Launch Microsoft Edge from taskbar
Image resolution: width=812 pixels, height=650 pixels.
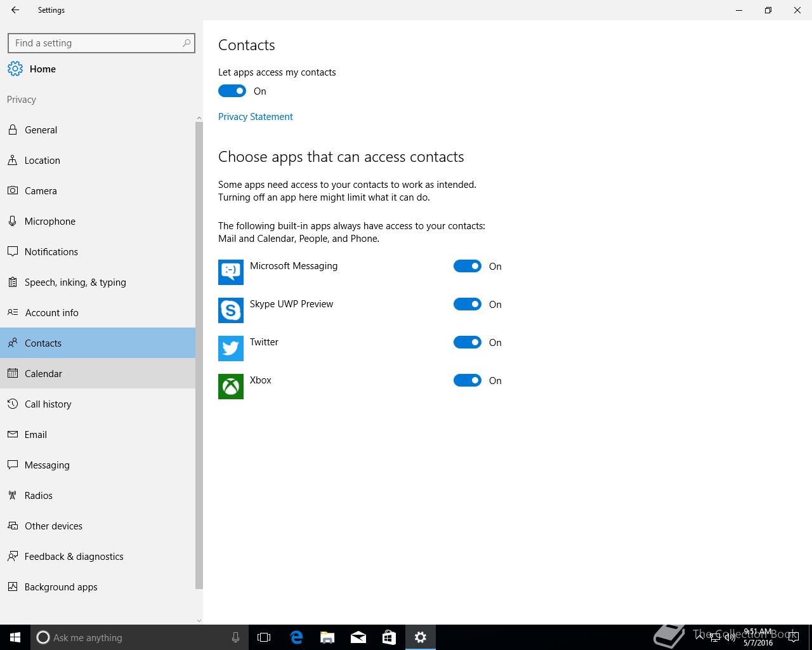[296, 637]
